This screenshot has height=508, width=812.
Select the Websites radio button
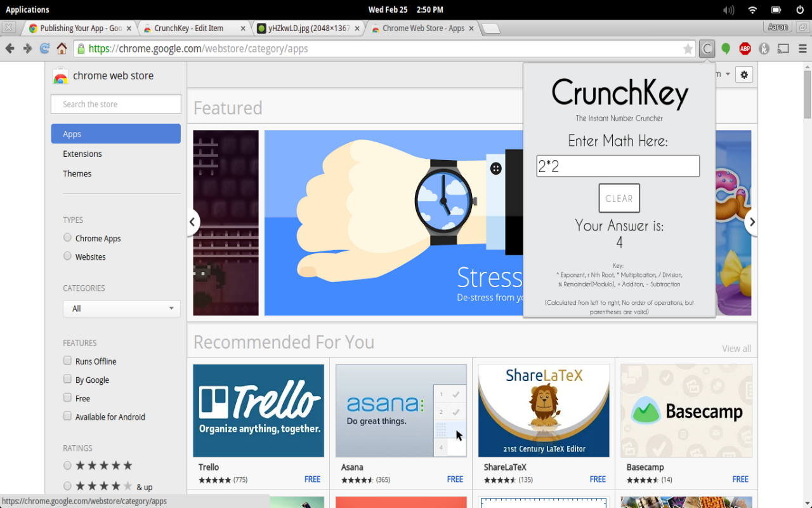click(x=67, y=256)
